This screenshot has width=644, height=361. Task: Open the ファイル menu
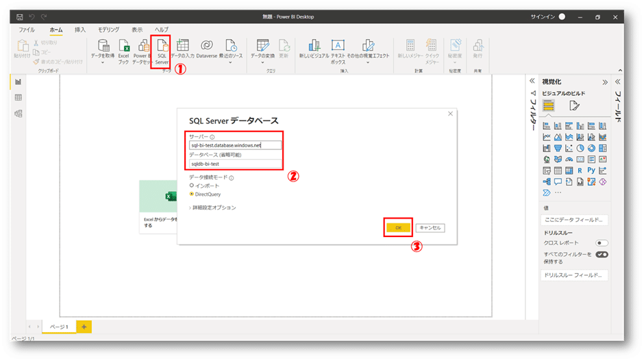(27, 30)
